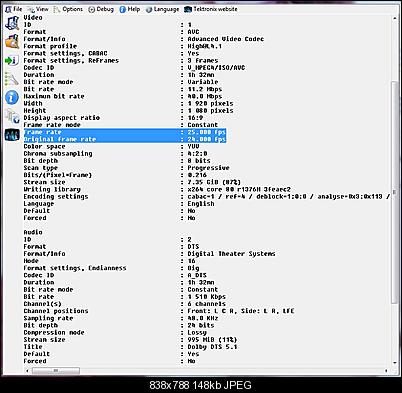The height and width of the screenshot is (393, 402).
Task: Open the Options menu
Action: tap(68, 9)
